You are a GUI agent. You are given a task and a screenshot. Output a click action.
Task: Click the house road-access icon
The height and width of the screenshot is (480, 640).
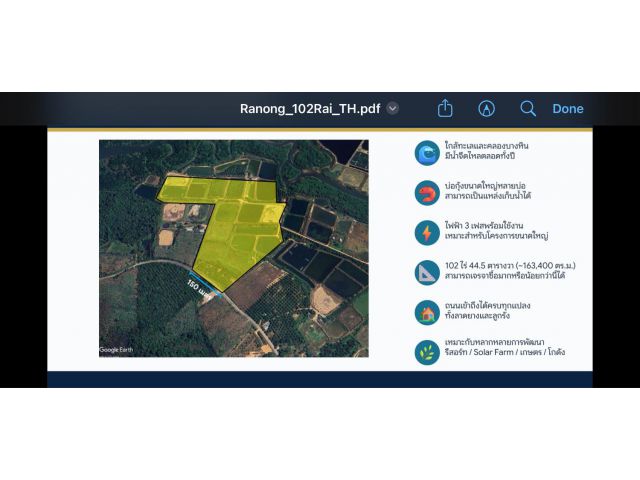[x=427, y=313]
